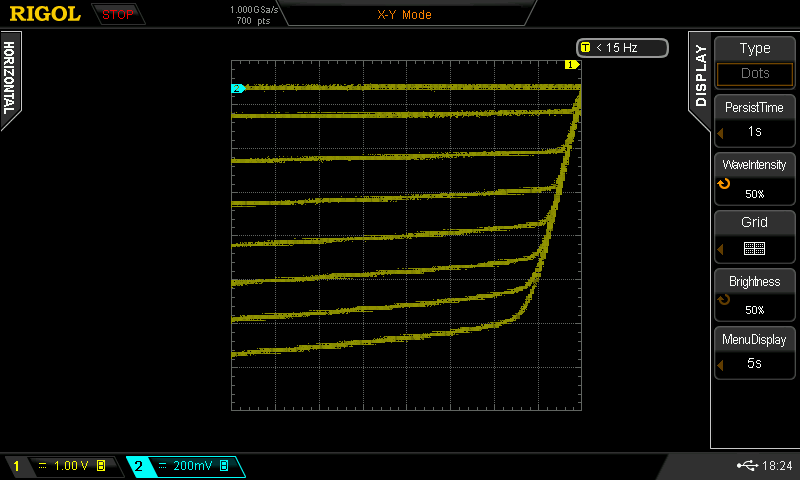Expand the MenuDisplay duration arrow

[718, 365]
